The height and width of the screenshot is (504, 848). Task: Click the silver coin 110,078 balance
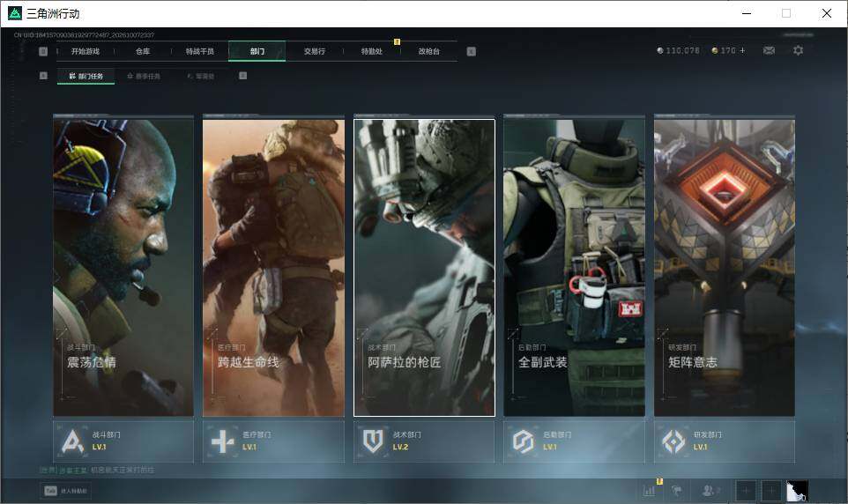tap(678, 50)
